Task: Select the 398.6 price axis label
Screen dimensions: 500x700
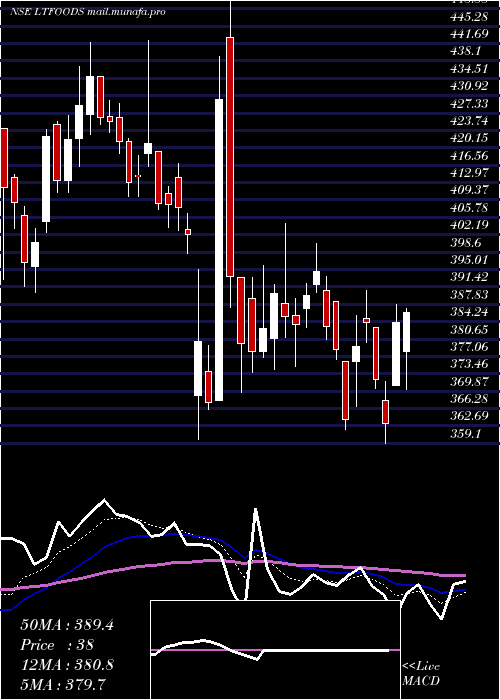Action: point(466,242)
